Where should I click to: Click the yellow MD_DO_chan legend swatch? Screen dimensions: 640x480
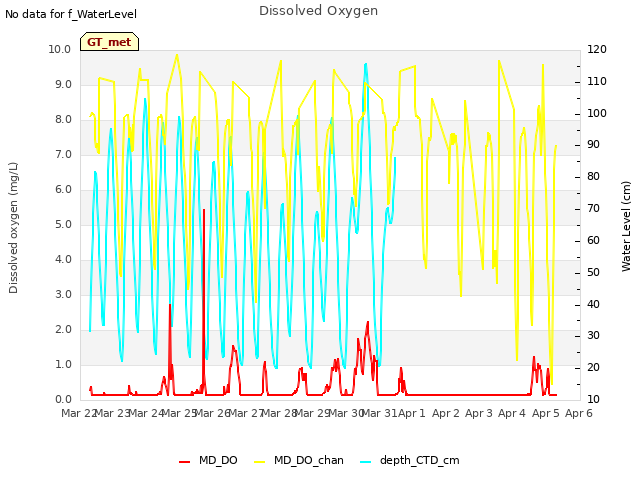click(x=260, y=461)
